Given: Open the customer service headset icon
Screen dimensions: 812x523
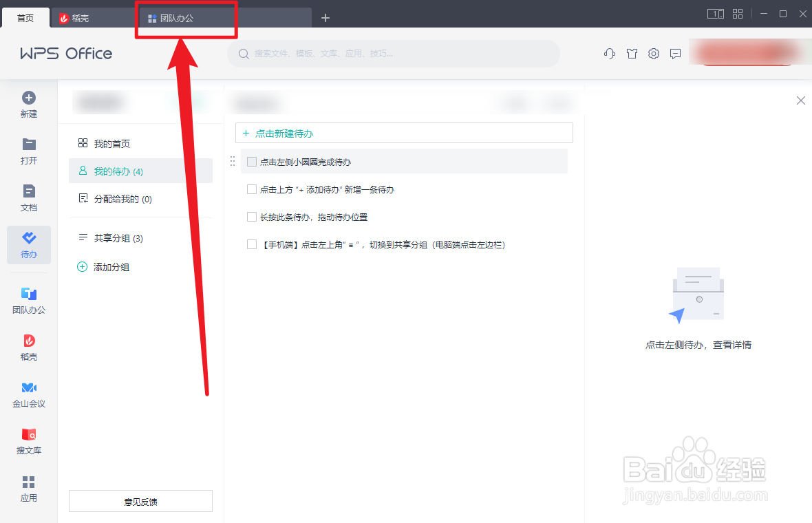Looking at the screenshot, I should click(x=609, y=53).
